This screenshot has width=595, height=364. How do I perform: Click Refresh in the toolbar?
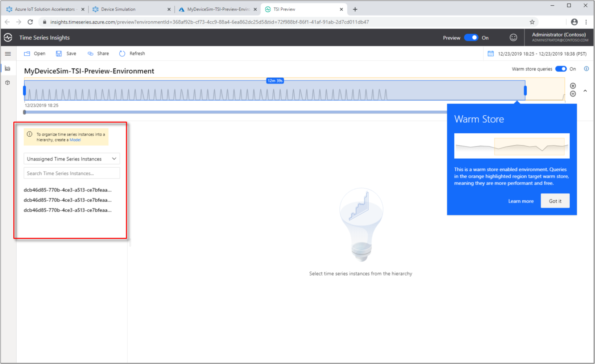tap(132, 53)
